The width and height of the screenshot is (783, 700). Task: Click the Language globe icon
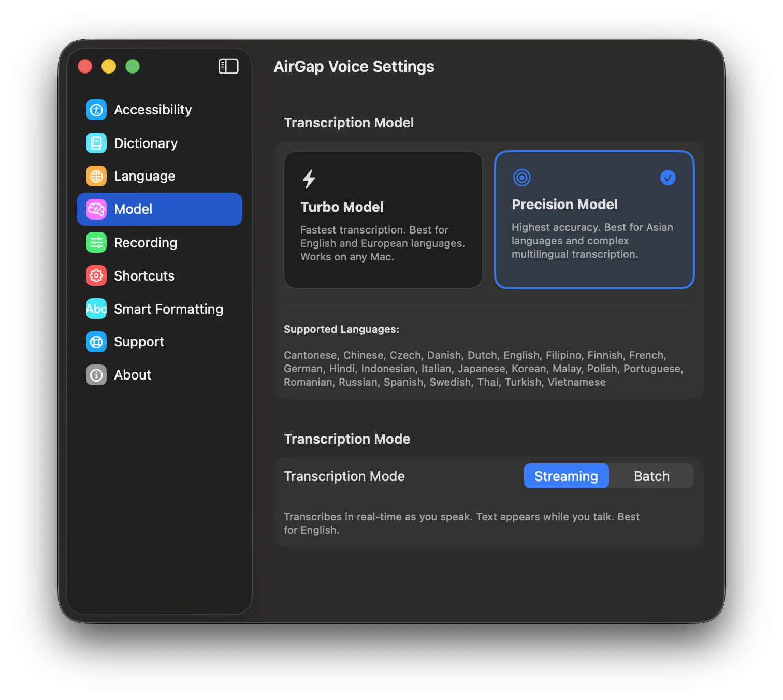click(96, 176)
